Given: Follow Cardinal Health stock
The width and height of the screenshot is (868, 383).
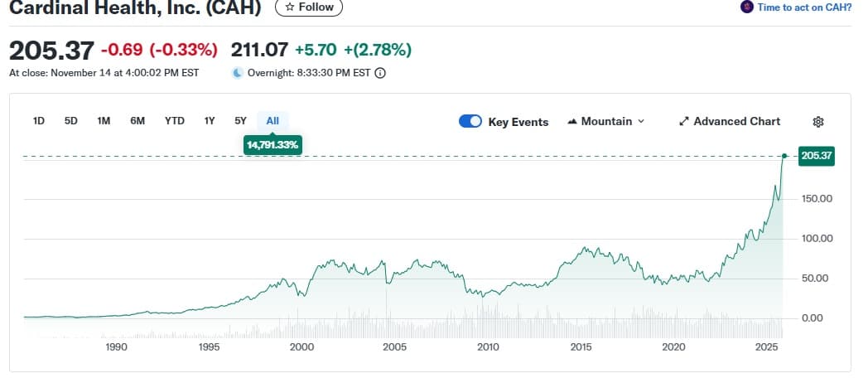Looking at the screenshot, I should tap(309, 7).
